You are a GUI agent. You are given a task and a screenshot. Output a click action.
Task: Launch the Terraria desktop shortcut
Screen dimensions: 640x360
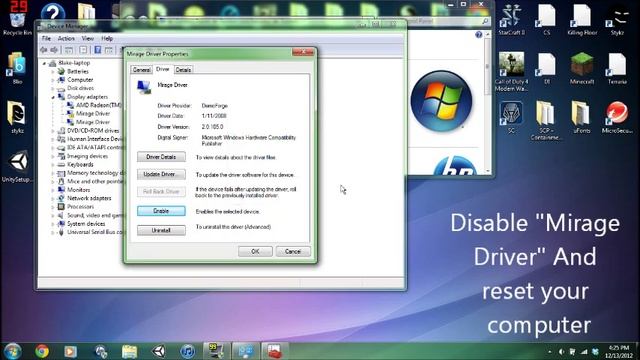point(617,68)
